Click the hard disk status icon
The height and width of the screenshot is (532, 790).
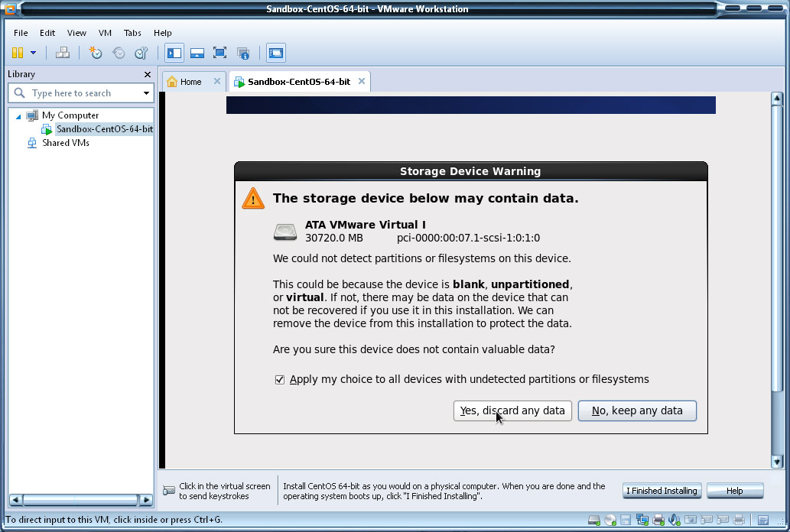[x=594, y=520]
